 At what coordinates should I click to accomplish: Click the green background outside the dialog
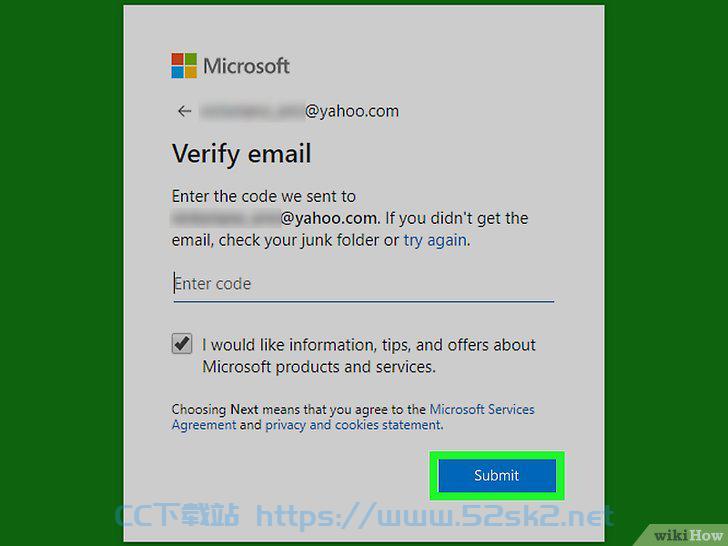coord(60,273)
